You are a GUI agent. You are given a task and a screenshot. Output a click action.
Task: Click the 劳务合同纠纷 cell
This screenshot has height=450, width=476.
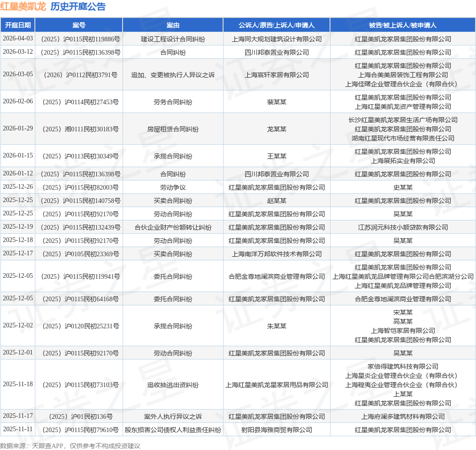point(173,102)
